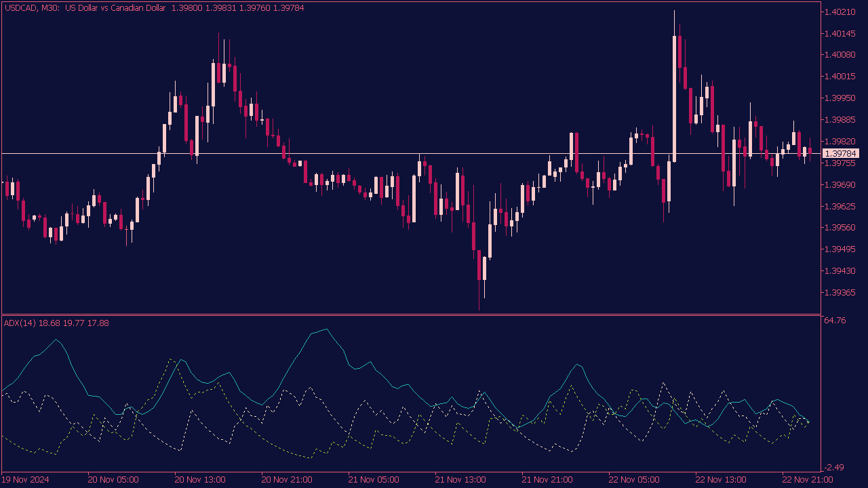868x488 pixels.
Task: Click the 21 Nov 05:00 time label
Action: [x=374, y=479]
